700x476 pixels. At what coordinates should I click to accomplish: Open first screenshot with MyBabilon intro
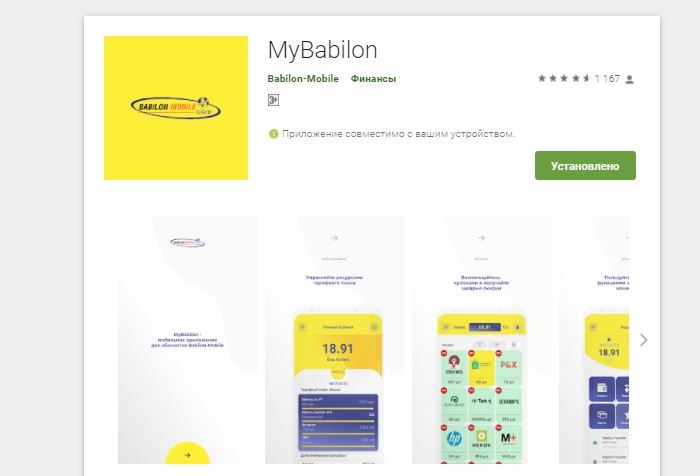[x=188, y=340]
